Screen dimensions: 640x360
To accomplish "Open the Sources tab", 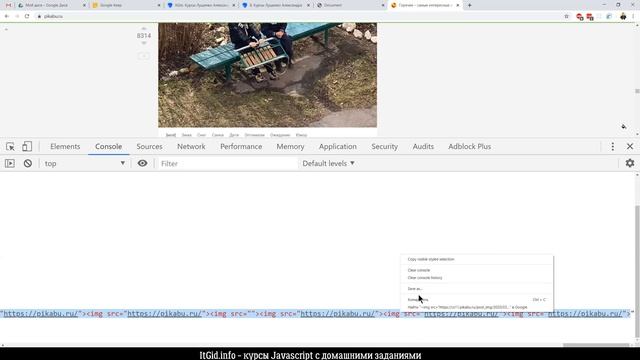I will (149, 147).
